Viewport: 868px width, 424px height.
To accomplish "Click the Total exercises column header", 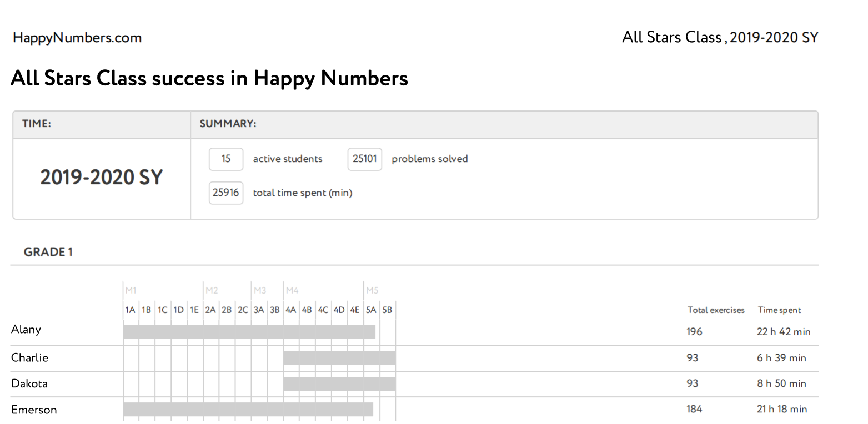I will [716, 310].
